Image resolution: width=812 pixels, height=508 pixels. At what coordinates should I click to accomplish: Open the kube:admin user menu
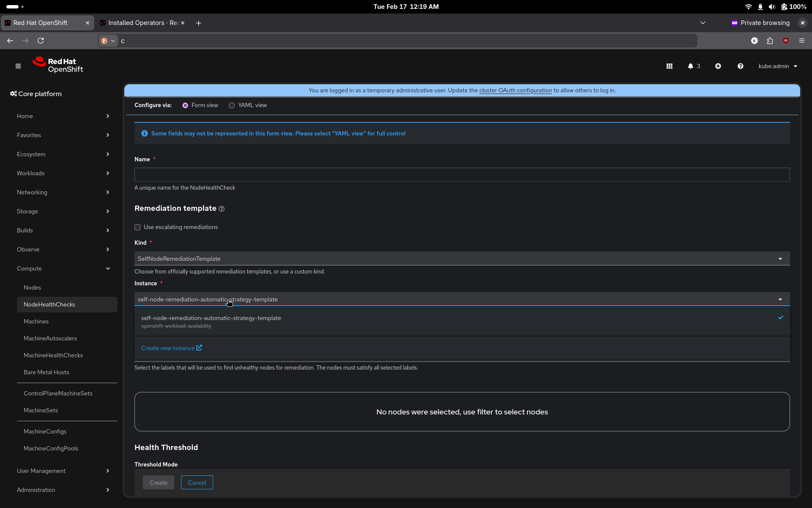click(777, 66)
